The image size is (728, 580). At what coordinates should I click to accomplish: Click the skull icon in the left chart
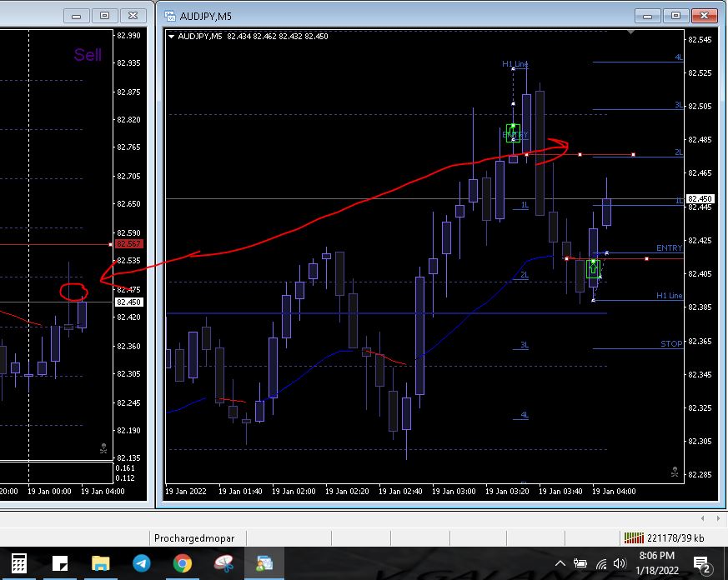pyautogui.click(x=103, y=448)
